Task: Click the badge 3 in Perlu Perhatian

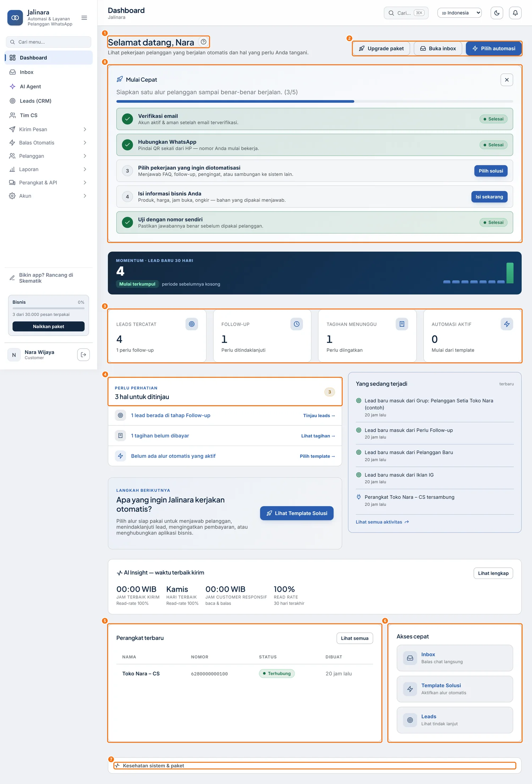Action: click(x=329, y=392)
